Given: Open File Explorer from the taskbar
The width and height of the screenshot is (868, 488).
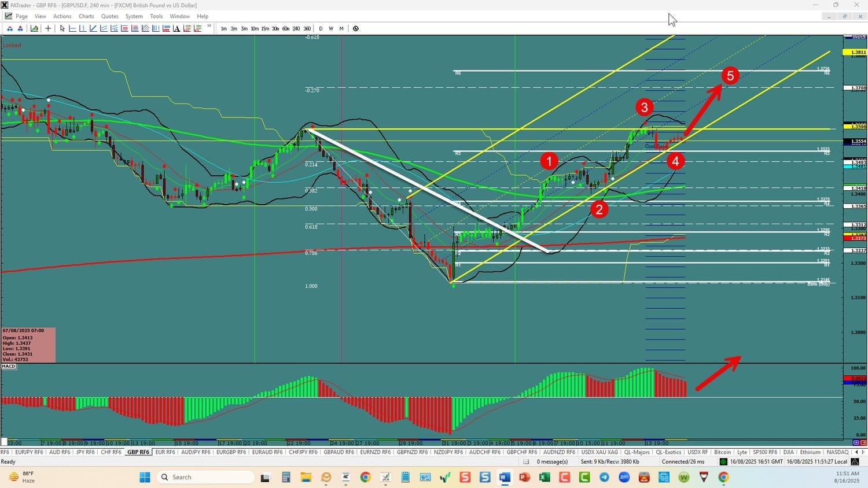Looking at the screenshot, I should [x=306, y=477].
